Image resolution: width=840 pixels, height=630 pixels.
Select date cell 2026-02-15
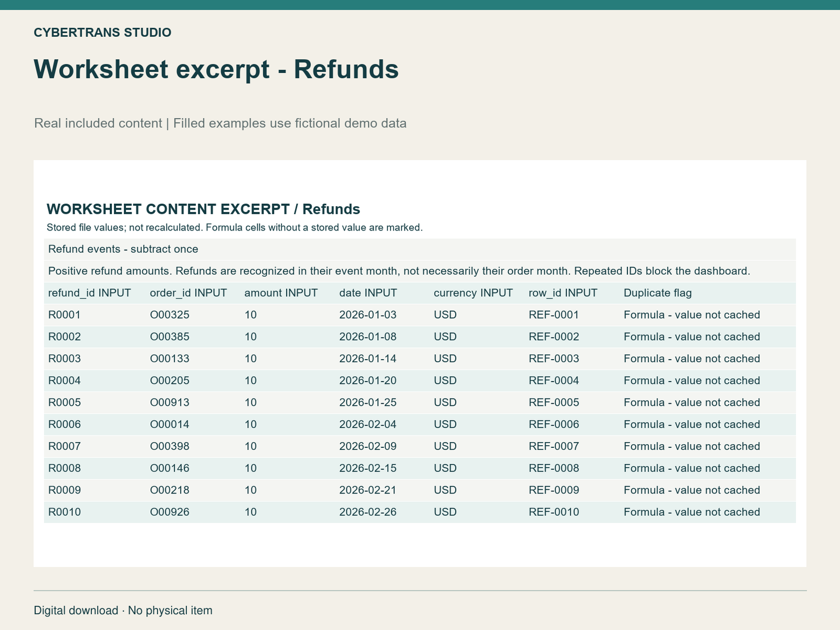[368, 468]
